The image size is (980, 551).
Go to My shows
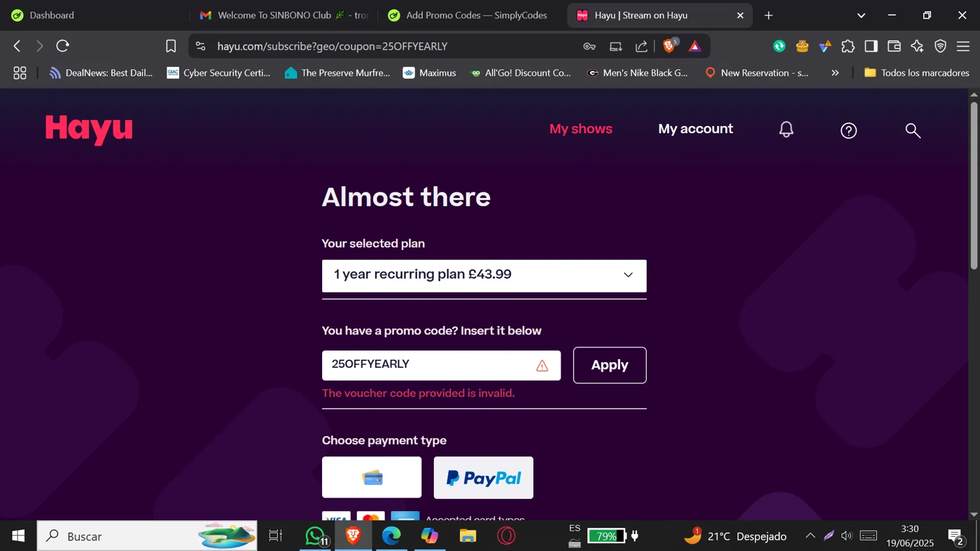pos(581,129)
